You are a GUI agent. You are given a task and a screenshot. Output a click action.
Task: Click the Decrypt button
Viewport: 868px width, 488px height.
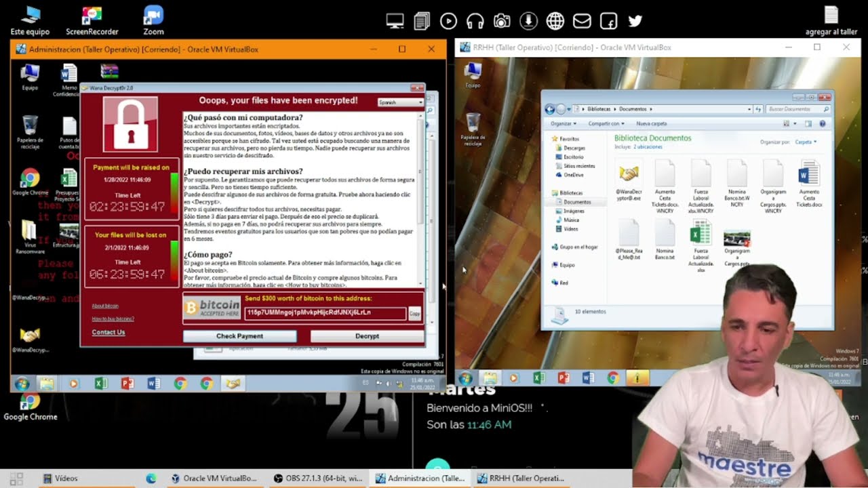[x=367, y=336]
